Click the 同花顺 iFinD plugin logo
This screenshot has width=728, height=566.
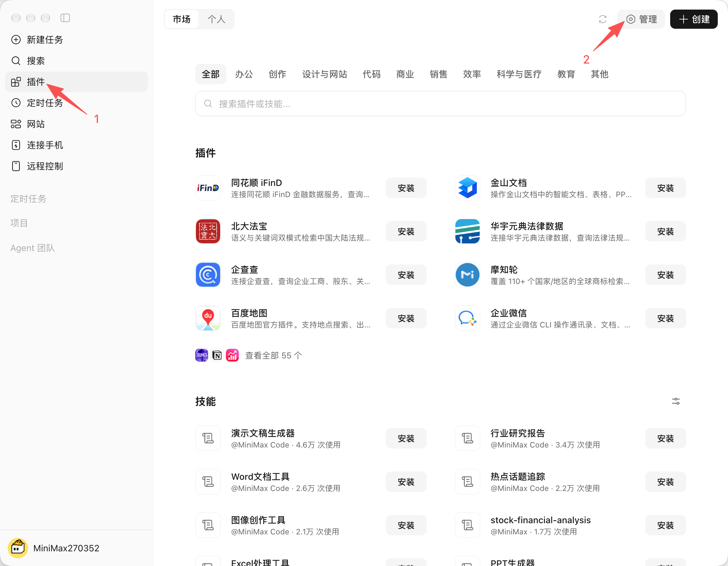208,188
